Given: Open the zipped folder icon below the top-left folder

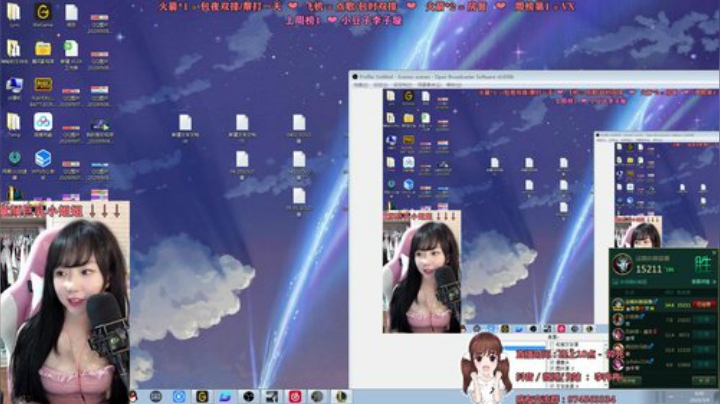Looking at the screenshot, I should point(14,51).
